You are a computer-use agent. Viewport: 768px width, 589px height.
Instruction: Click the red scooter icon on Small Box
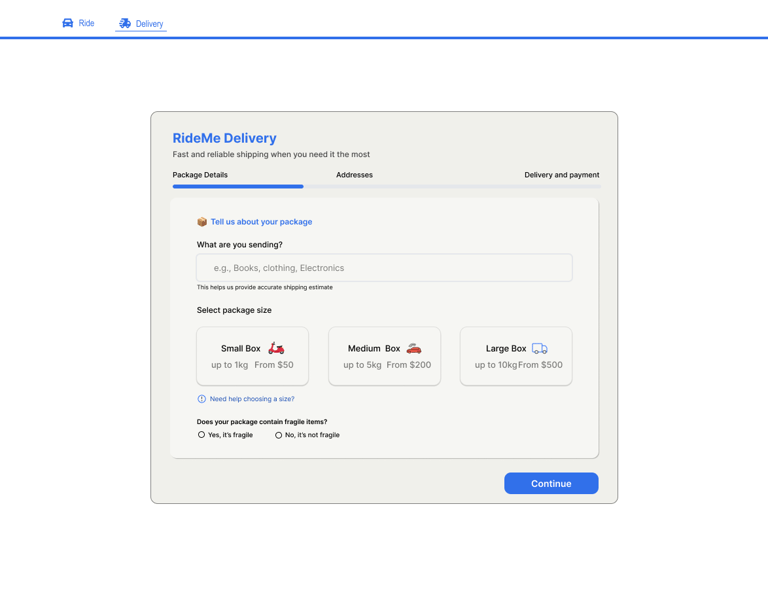pyautogui.click(x=276, y=348)
